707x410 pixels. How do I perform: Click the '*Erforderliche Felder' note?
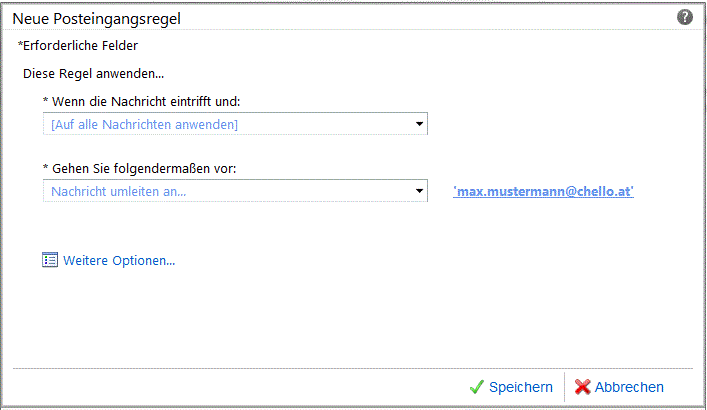[77, 45]
